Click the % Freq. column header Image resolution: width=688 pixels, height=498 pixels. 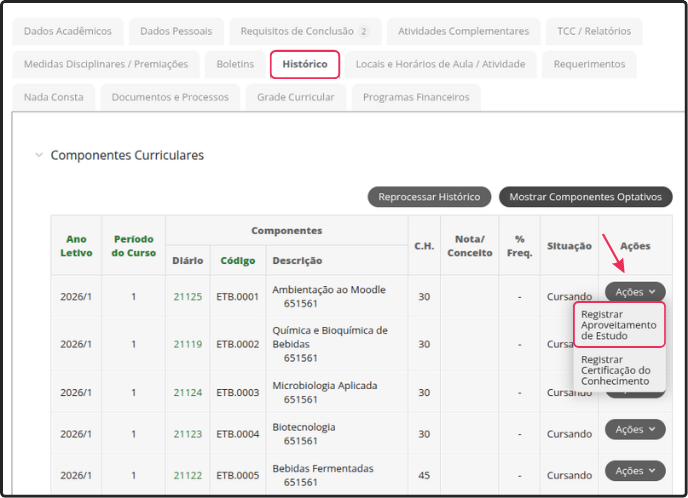click(520, 246)
